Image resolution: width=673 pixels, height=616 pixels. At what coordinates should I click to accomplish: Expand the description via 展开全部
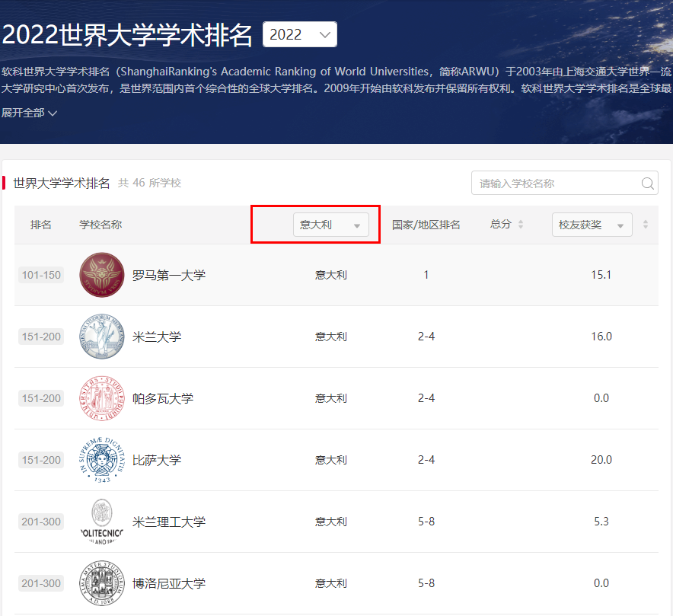[27, 111]
